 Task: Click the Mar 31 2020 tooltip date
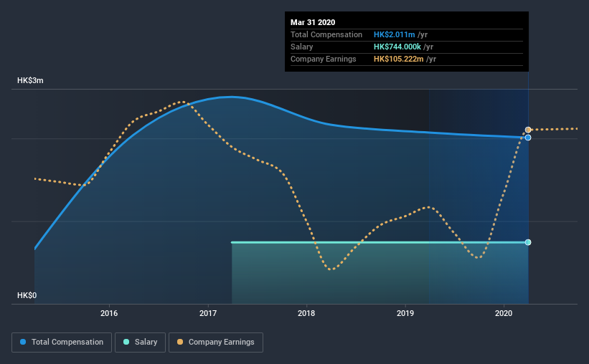tap(313, 22)
